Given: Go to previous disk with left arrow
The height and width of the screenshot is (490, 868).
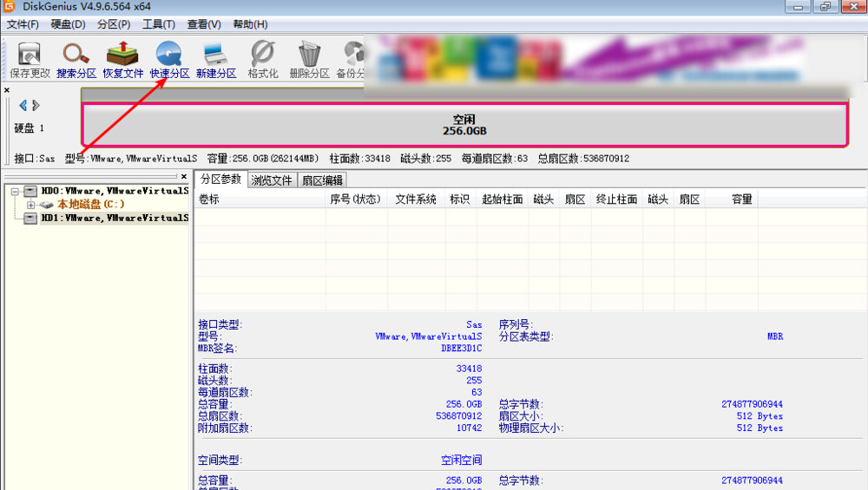Looking at the screenshot, I should (x=23, y=106).
